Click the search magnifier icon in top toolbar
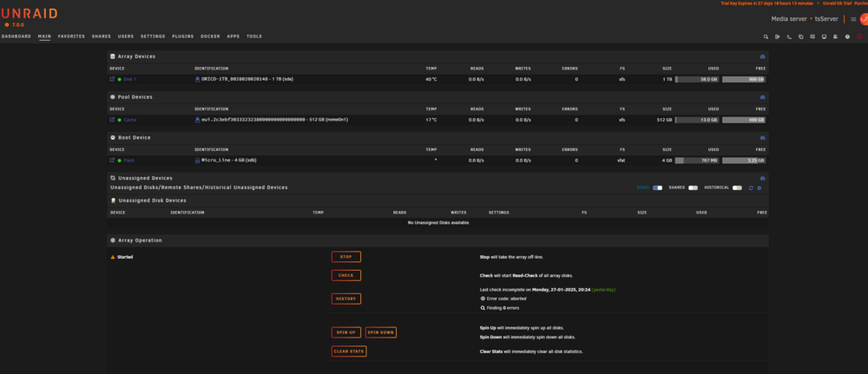Image resolution: width=868 pixels, height=374 pixels. click(x=766, y=36)
